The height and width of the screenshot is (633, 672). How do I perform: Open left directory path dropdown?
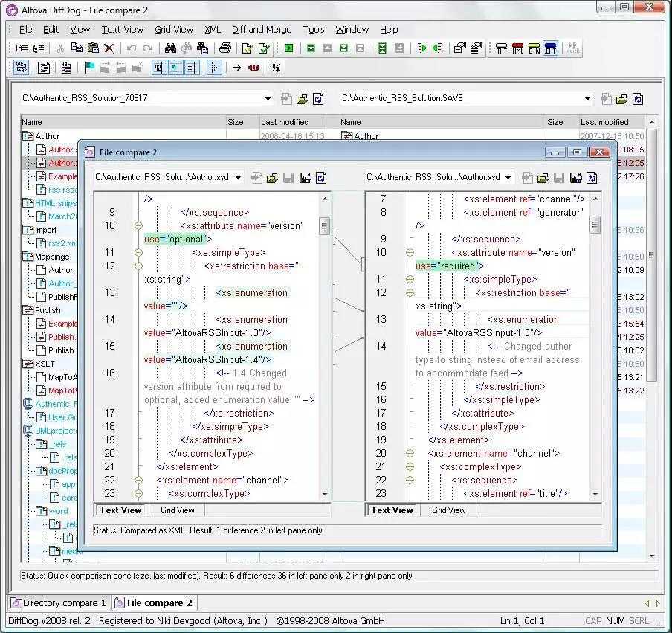click(x=268, y=99)
